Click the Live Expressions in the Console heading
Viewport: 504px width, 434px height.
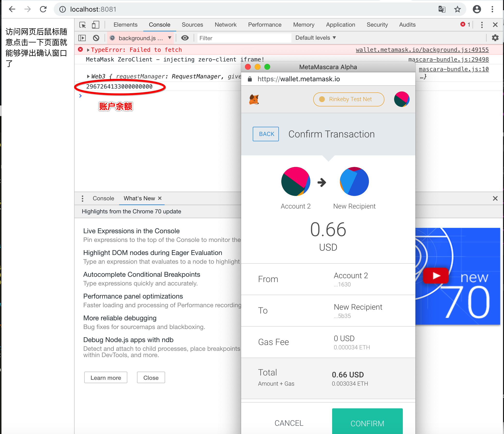(x=131, y=231)
